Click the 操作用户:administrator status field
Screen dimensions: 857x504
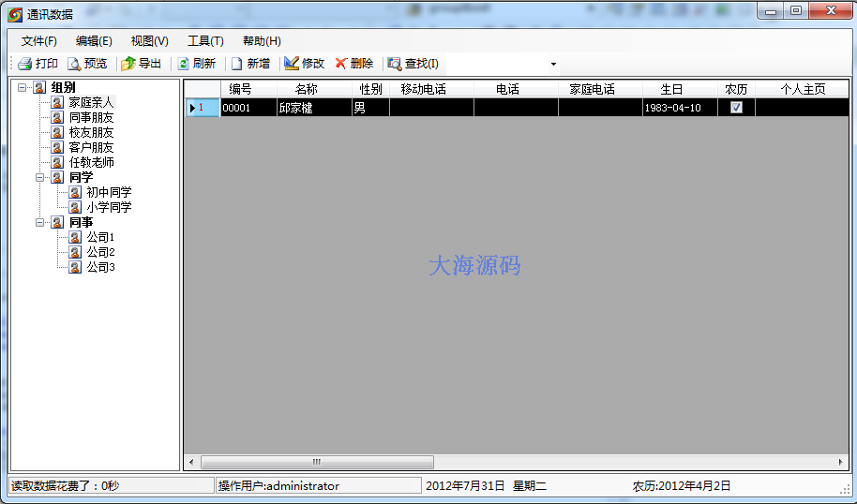coord(319,485)
